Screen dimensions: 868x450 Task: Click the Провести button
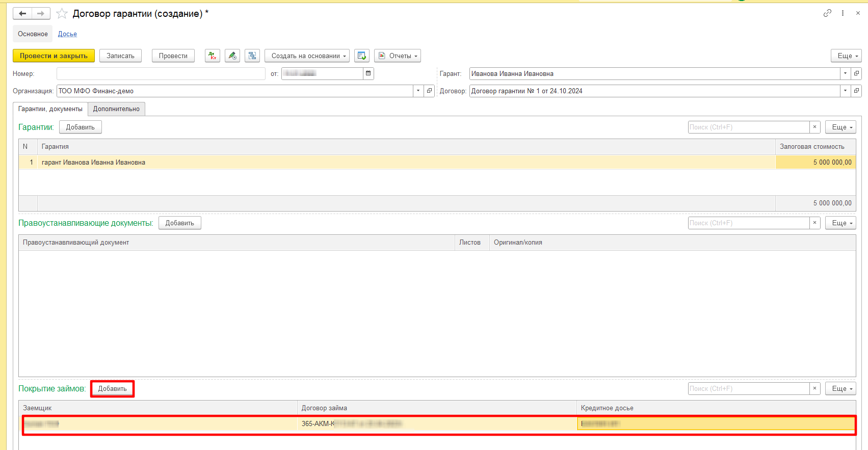(x=173, y=56)
